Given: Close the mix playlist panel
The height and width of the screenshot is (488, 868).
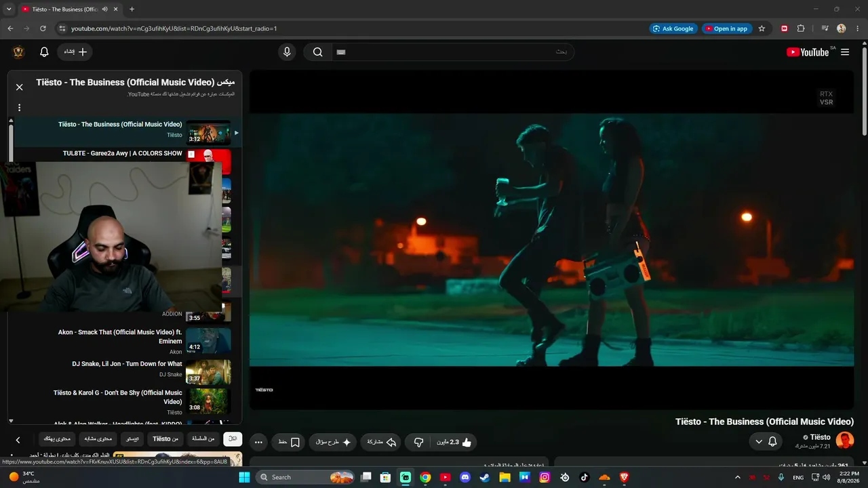Looking at the screenshot, I should tap(20, 87).
